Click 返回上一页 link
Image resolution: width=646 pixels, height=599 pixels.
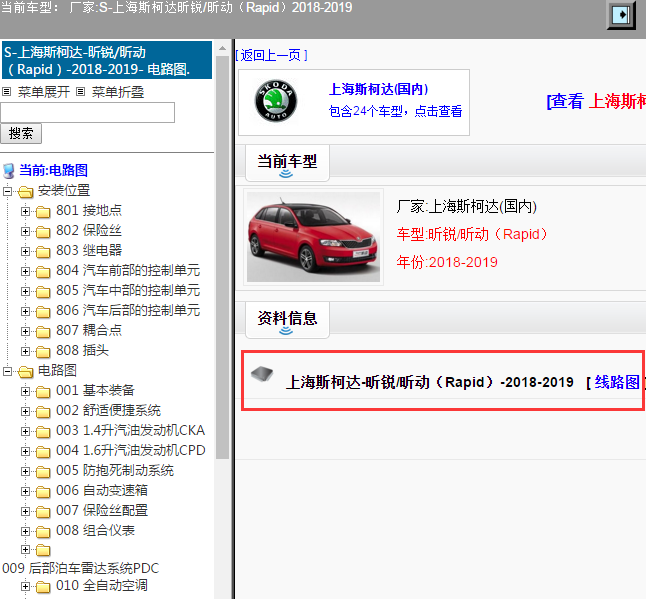(x=271, y=55)
